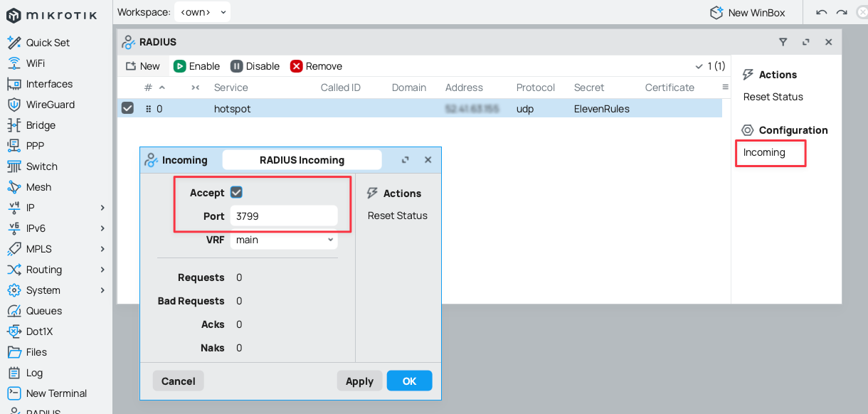Open Incoming under Configuration
This screenshot has width=868, height=414.
coord(764,152)
